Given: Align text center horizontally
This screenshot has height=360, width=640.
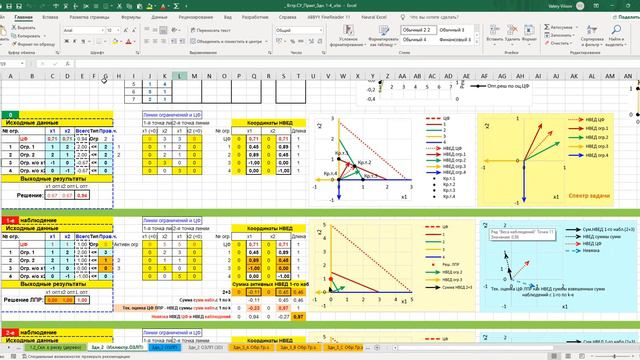Looking at the screenshot, I should [155, 41].
